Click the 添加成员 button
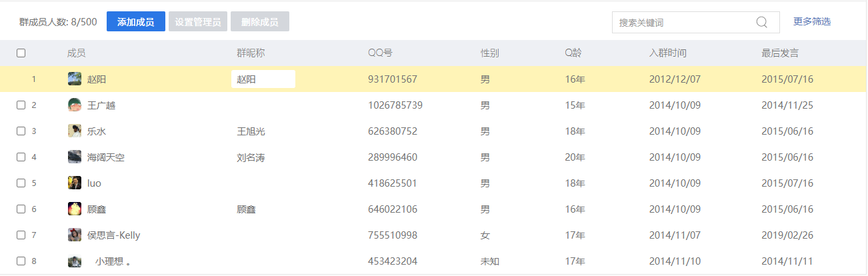Image resolution: width=868 pixels, height=276 pixels. pyautogui.click(x=136, y=21)
